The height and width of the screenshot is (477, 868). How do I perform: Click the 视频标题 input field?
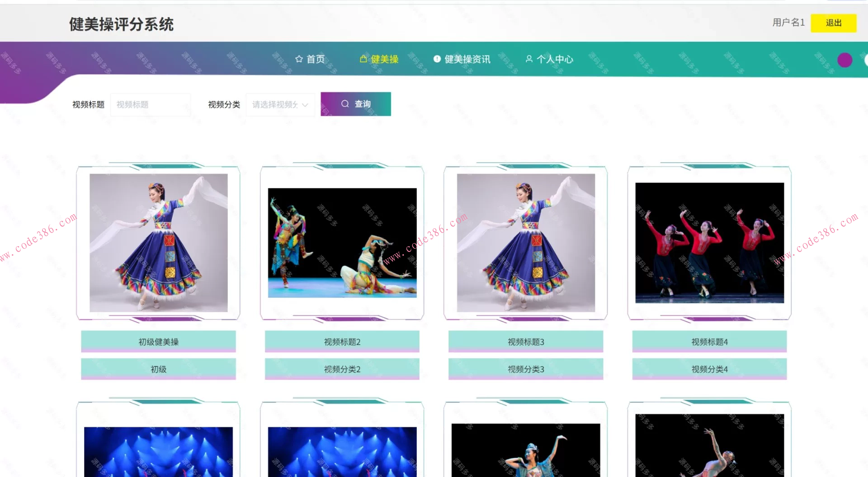[150, 104]
